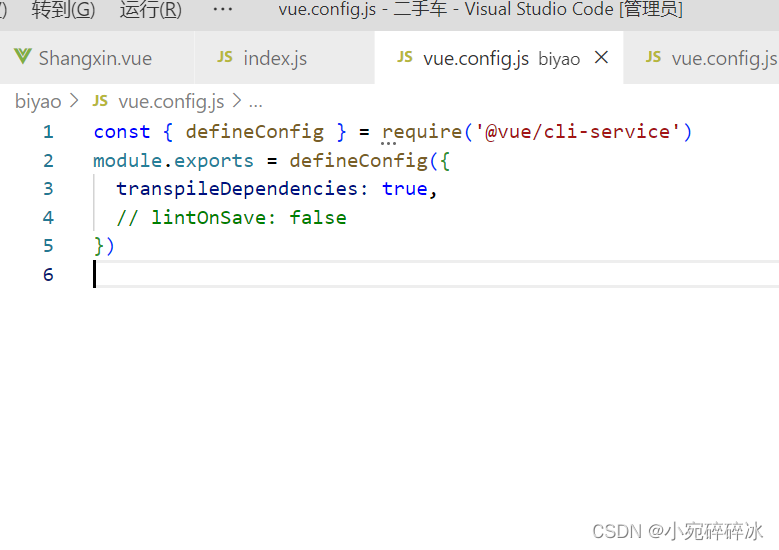Click the JS icon on the vue.config.js biyao tab
Viewport: 779px width, 550px height.
(x=404, y=57)
